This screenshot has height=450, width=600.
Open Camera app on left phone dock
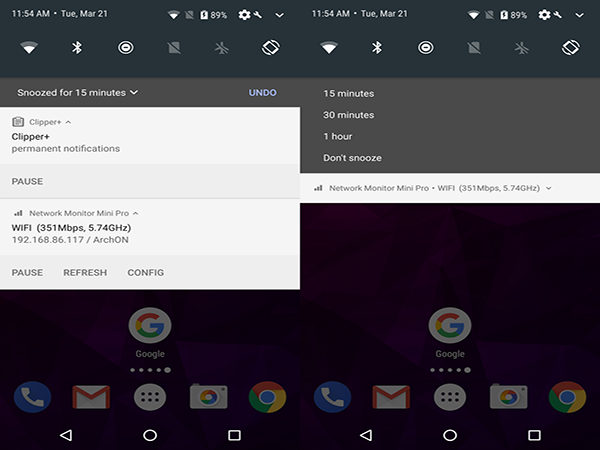click(x=209, y=396)
